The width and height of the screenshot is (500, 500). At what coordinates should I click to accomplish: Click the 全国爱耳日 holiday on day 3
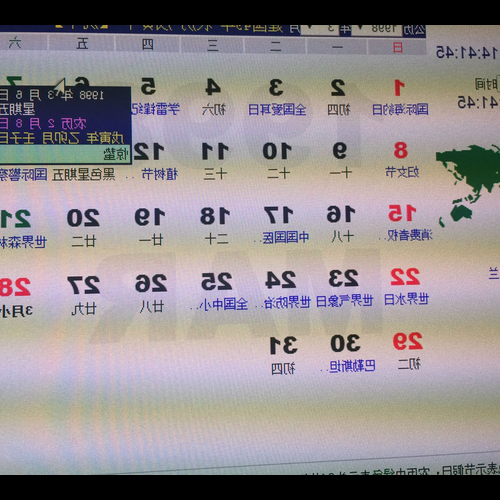tap(277, 109)
